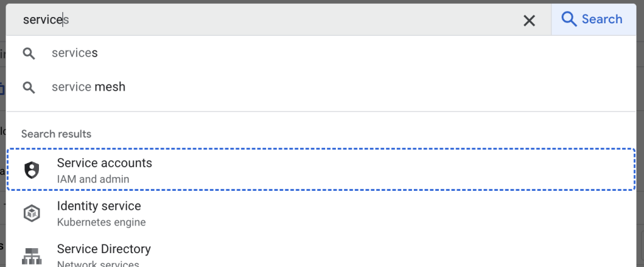Click the magnifier icon beside the "services" suggestion
This screenshot has height=267, width=644.
[29, 54]
